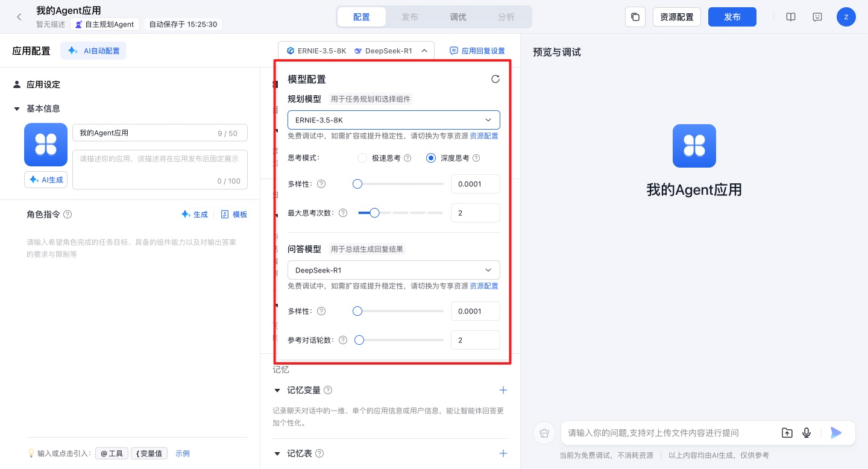868x469 pixels.
Task: Click 最大思考次数 value field
Action: click(x=476, y=213)
